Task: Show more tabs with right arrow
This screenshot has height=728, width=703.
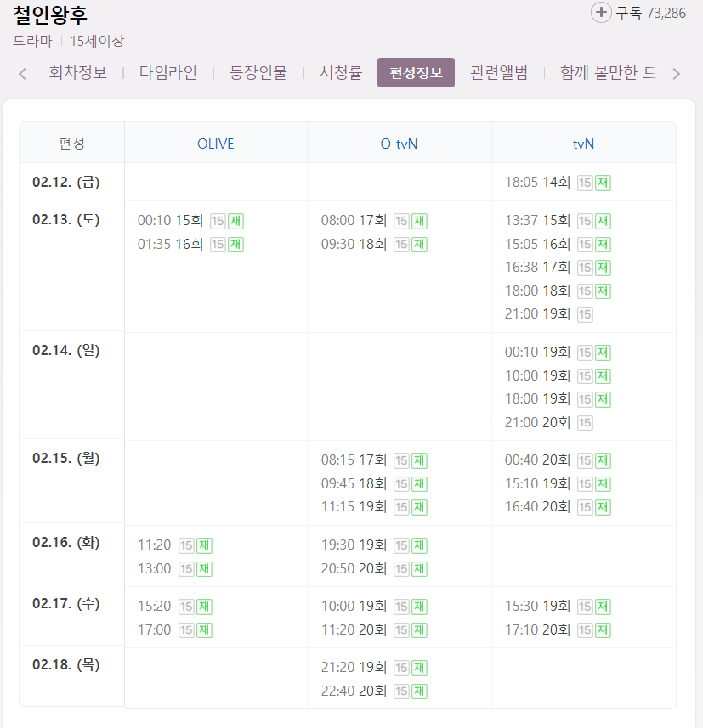Action: point(676,73)
